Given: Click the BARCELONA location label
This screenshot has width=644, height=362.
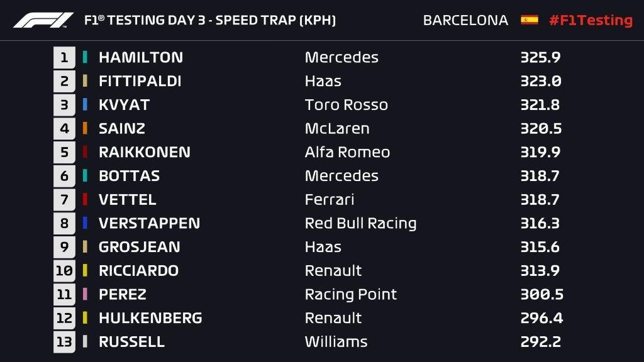Looking at the screenshot, I should pyautogui.click(x=465, y=20).
